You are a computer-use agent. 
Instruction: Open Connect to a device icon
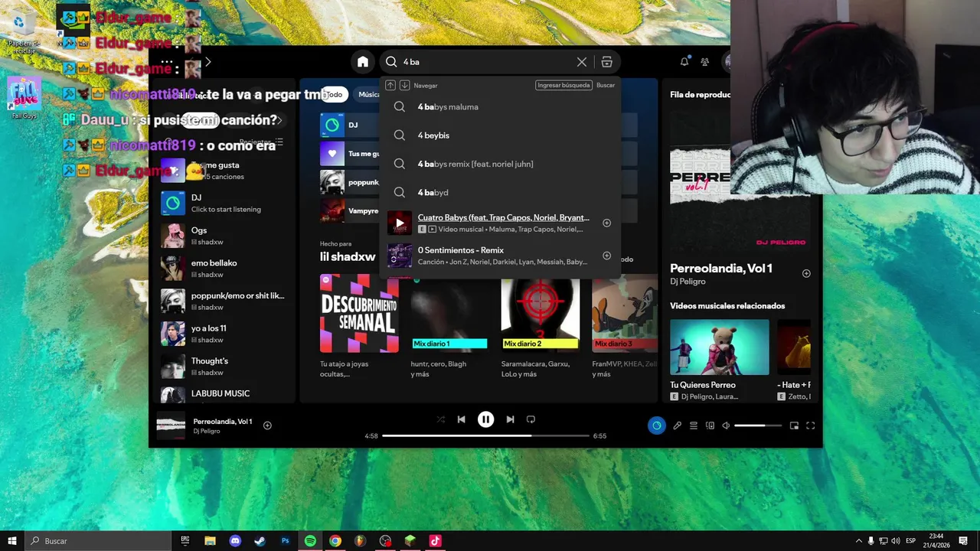click(710, 425)
